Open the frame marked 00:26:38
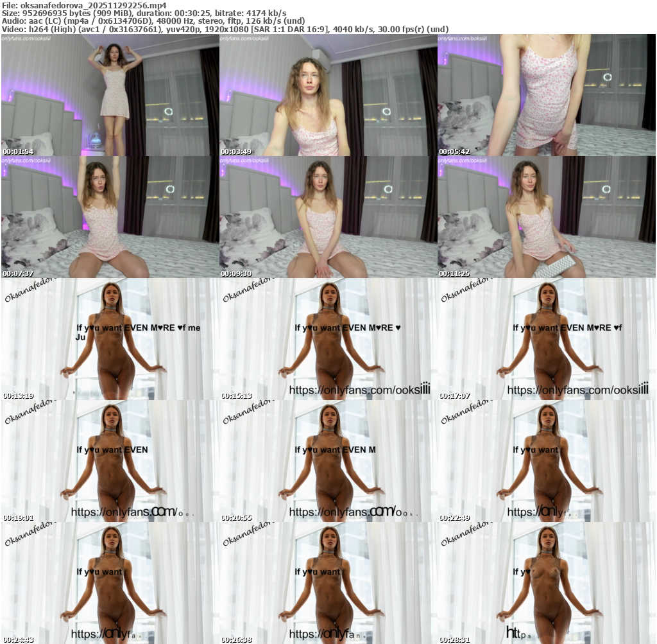 click(x=328, y=583)
